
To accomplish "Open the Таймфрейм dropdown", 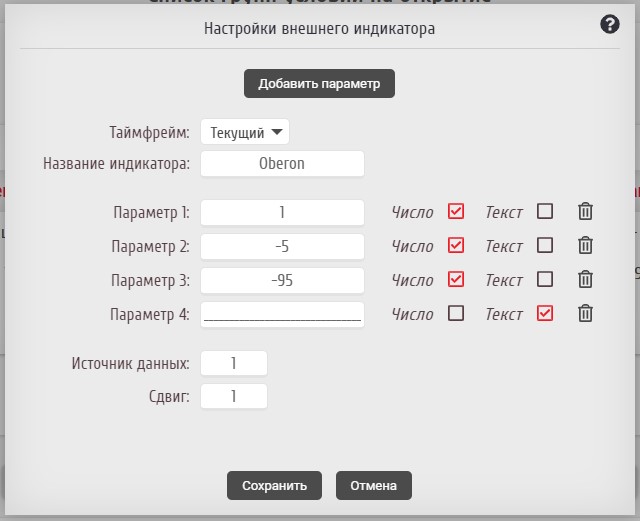I will tap(245, 132).
